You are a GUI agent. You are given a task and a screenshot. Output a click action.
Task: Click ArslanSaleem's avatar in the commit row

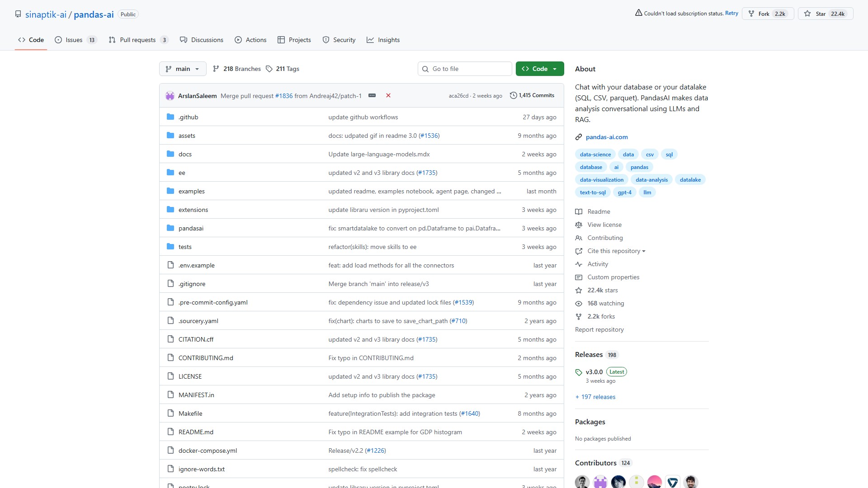click(x=170, y=96)
